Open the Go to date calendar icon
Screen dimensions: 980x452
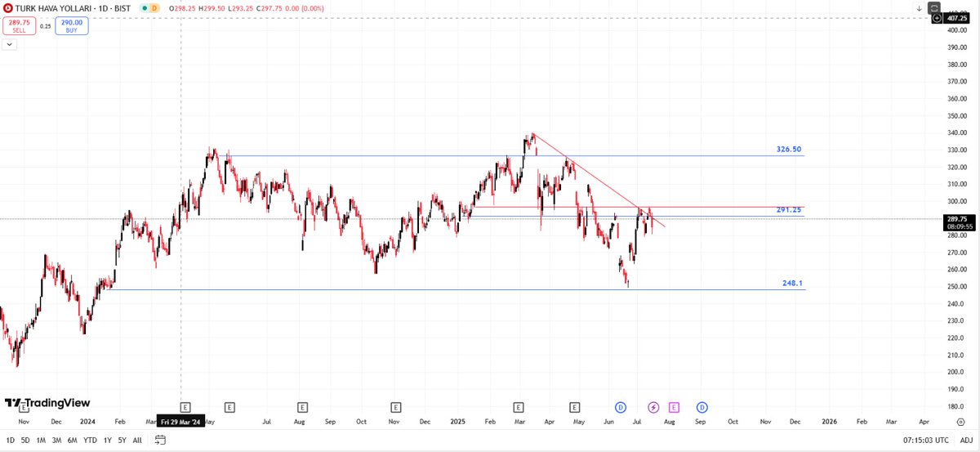point(160,440)
